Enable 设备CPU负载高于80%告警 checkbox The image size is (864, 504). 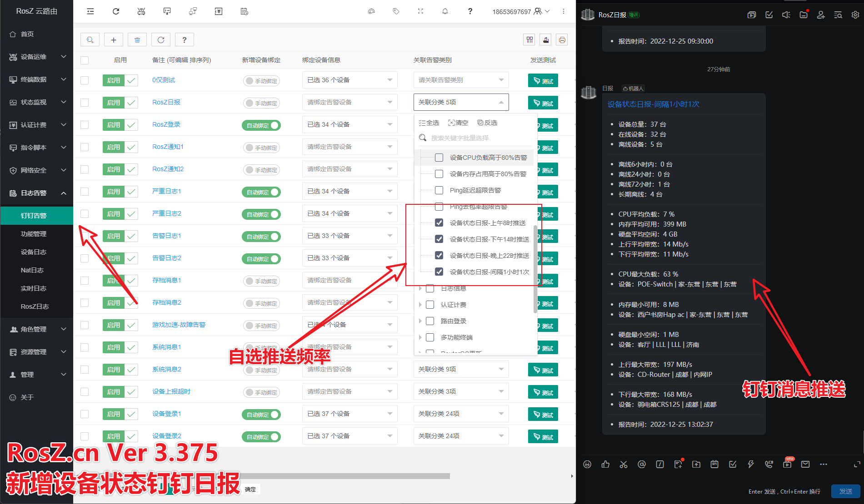coord(439,157)
